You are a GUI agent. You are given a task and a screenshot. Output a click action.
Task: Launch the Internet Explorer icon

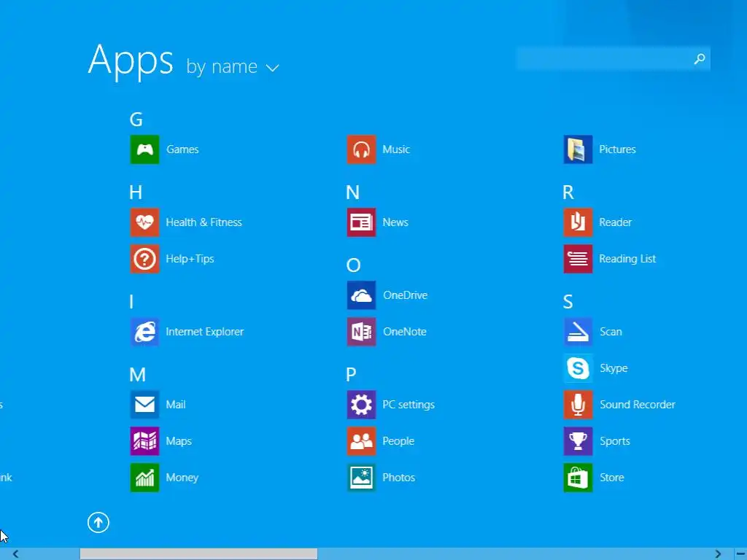145,332
